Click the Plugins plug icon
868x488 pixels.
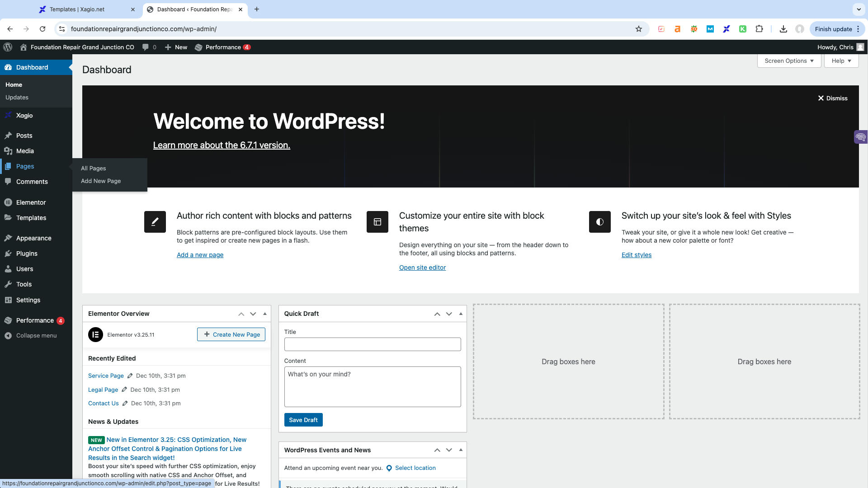click(8, 253)
